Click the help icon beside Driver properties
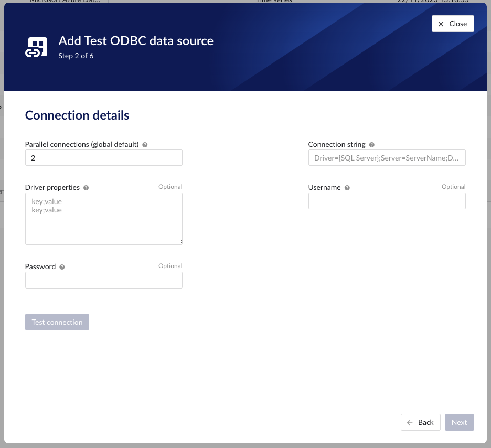 point(86,188)
